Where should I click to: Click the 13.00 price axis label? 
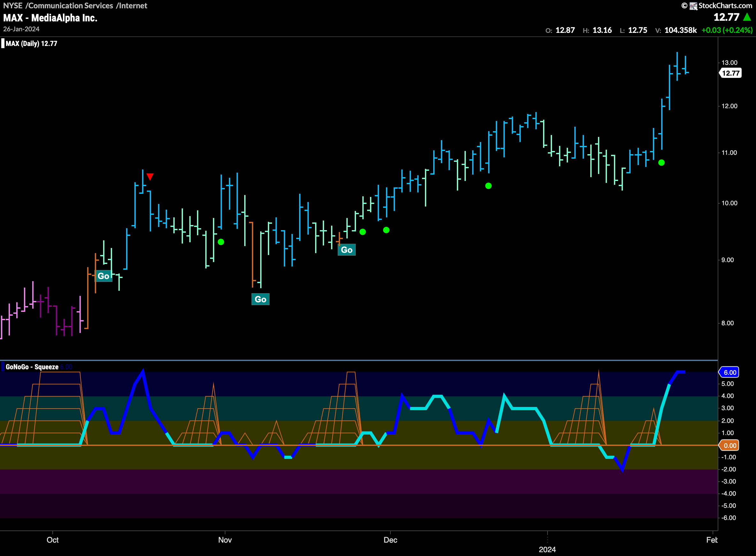(729, 63)
